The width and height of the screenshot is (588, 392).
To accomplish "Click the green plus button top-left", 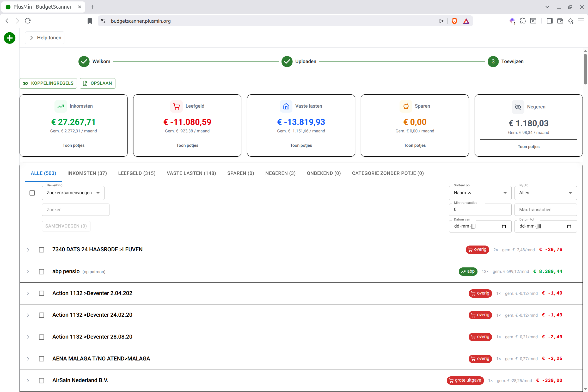I will pos(10,38).
